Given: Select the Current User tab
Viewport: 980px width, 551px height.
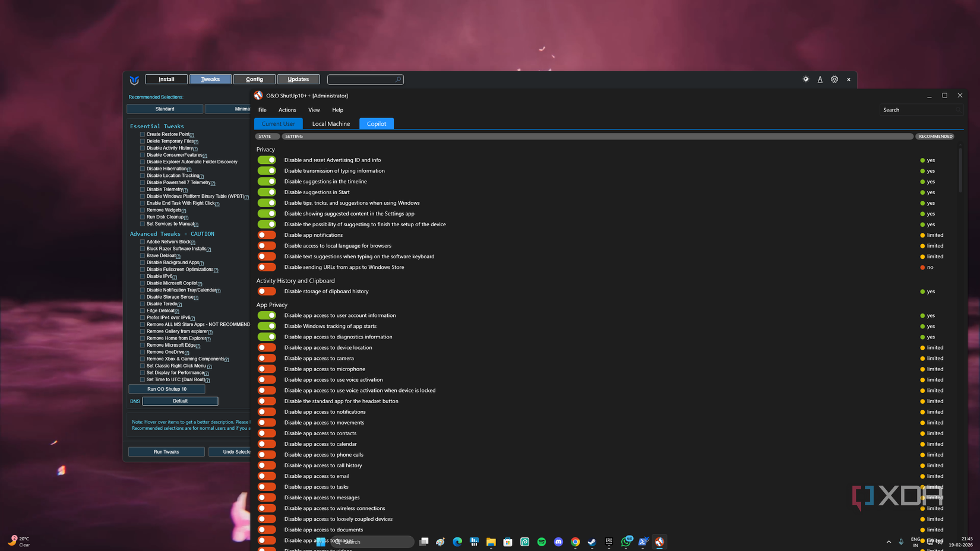Looking at the screenshot, I should [x=279, y=123].
